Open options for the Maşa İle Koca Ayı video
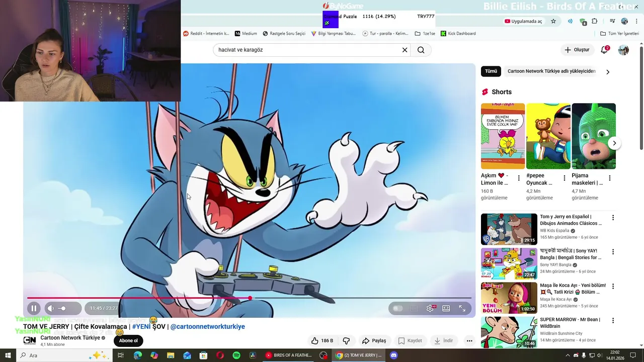 click(613, 286)
